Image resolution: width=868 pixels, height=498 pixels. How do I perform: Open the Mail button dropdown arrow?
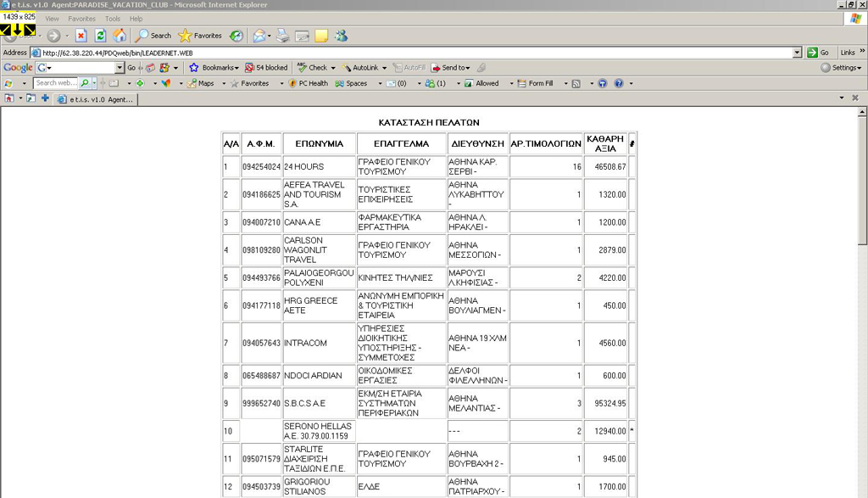[x=269, y=36]
